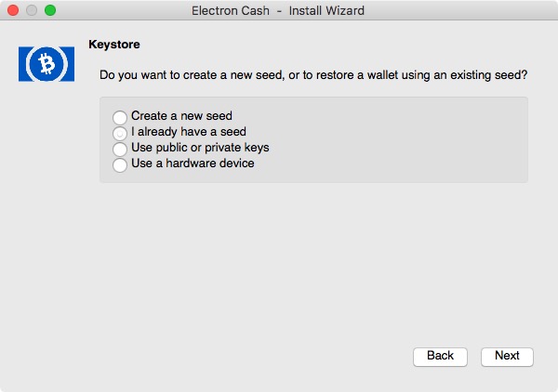Click the 'Electron Cash - Install Wizard' title text
Screen dimensions: 558x392
coord(277,11)
